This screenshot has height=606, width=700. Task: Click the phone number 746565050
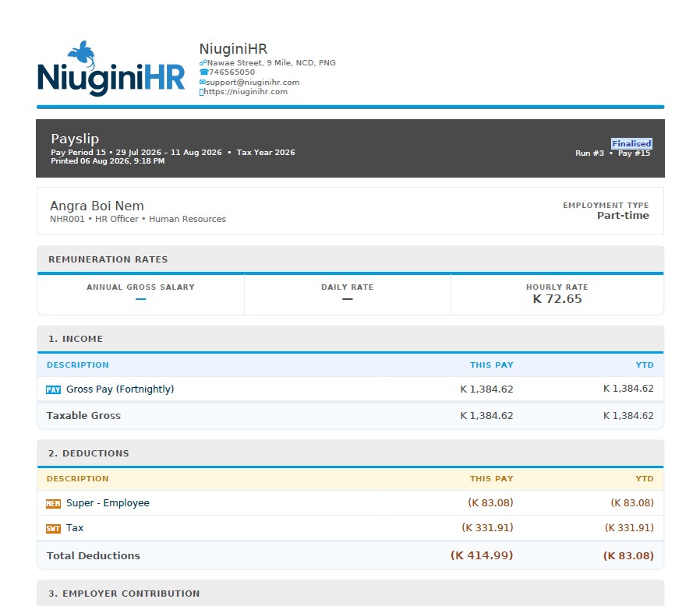[x=232, y=72]
